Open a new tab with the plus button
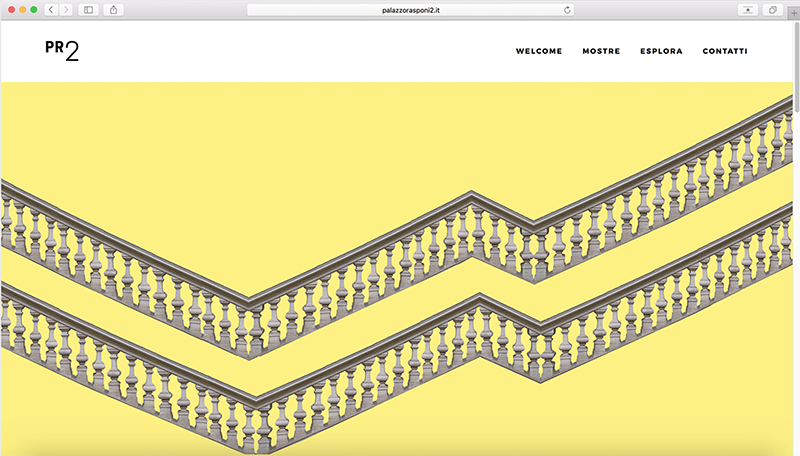800x456 pixels. (x=794, y=14)
